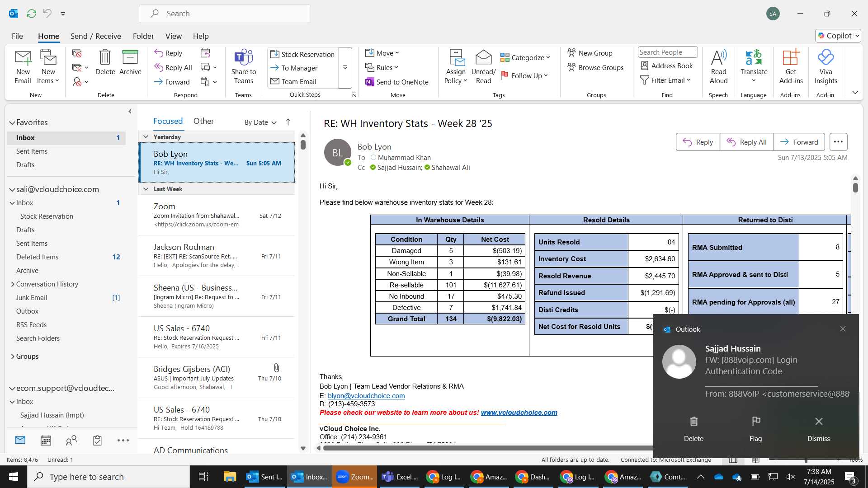This screenshot has width=868, height=488.
Task: Dismiss the Outlook notification
Action: (818, 428)
